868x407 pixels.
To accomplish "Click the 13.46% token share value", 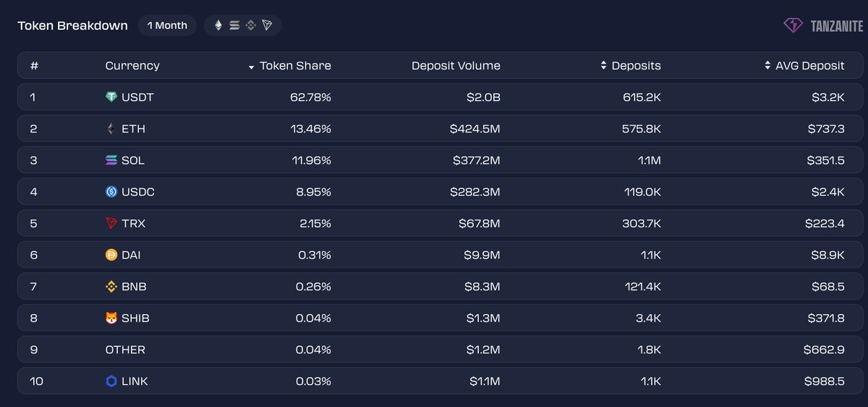I will coord(310,129).
